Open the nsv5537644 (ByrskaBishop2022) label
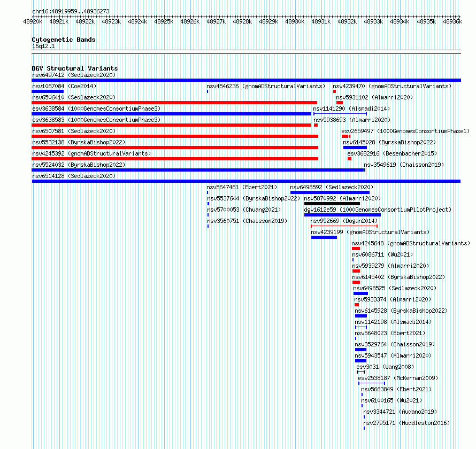This screenshot has height=449, width=476. tap(254, 198)
